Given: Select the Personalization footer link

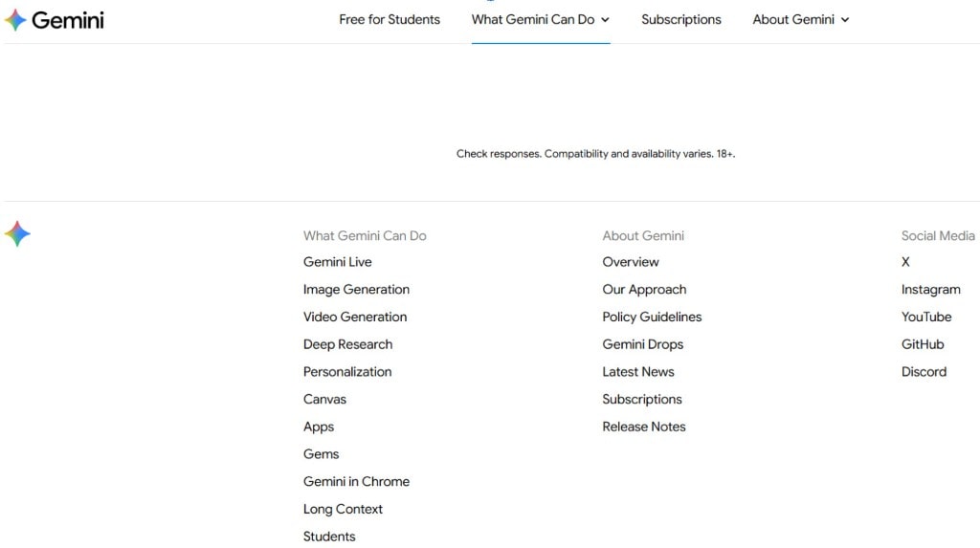Looking at the screenshot, I should [347, 372].
